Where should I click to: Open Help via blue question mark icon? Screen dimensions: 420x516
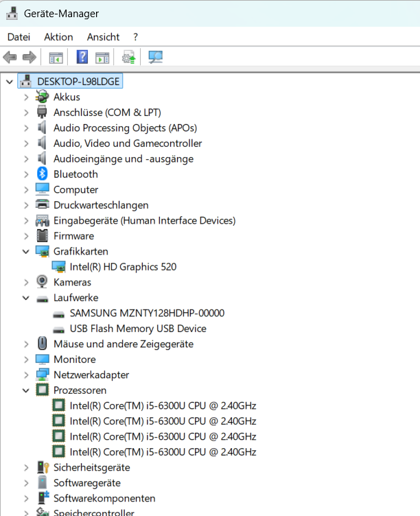click(82, 57)
